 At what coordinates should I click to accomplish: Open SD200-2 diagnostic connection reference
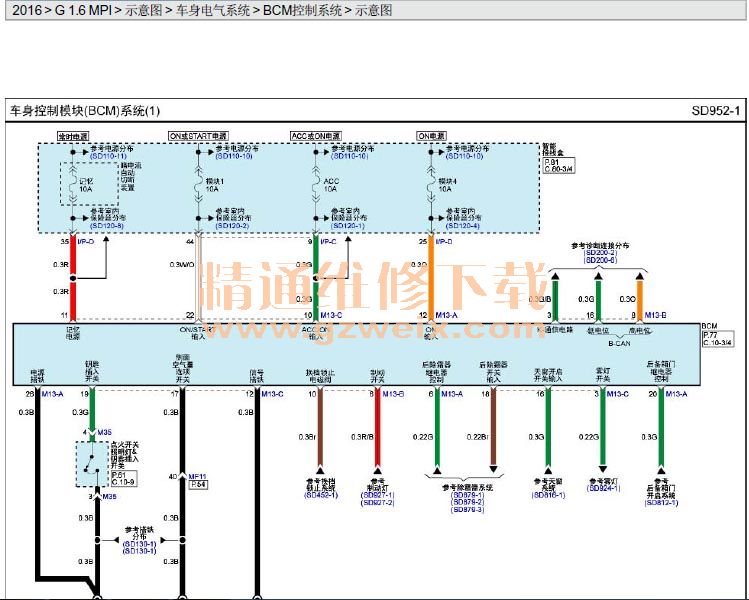click(600, 253)
